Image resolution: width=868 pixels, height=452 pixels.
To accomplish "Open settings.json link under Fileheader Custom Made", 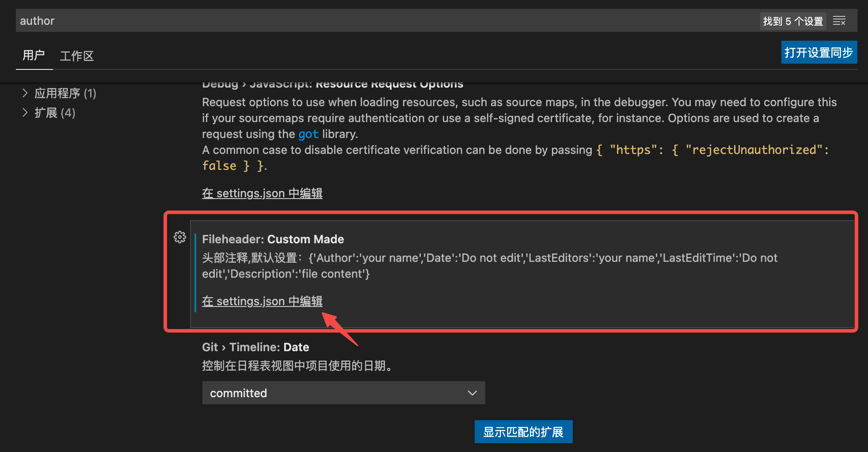I will 262,301.
